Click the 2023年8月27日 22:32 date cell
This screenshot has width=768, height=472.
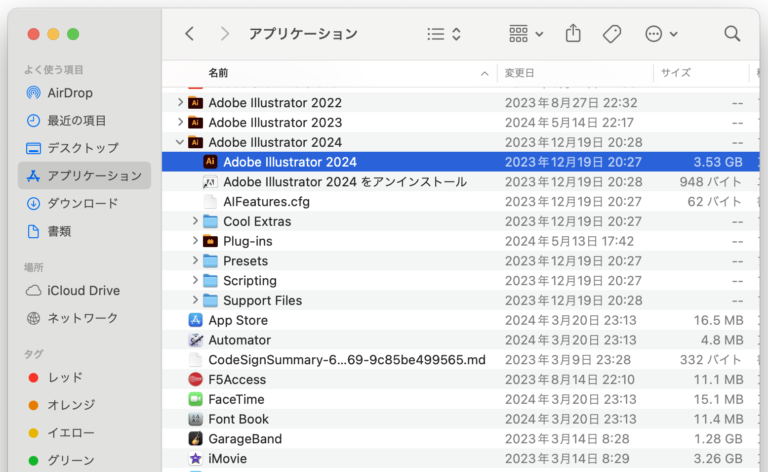571,103
